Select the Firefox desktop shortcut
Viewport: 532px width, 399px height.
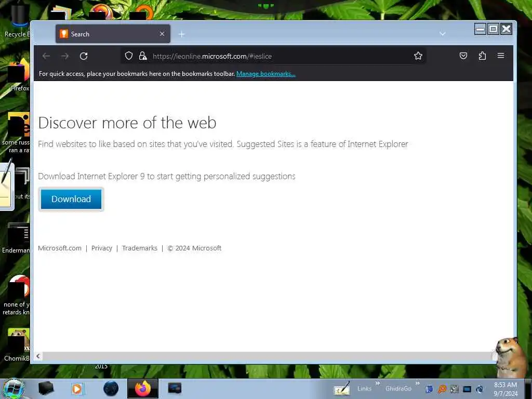(x=19, y=75)
